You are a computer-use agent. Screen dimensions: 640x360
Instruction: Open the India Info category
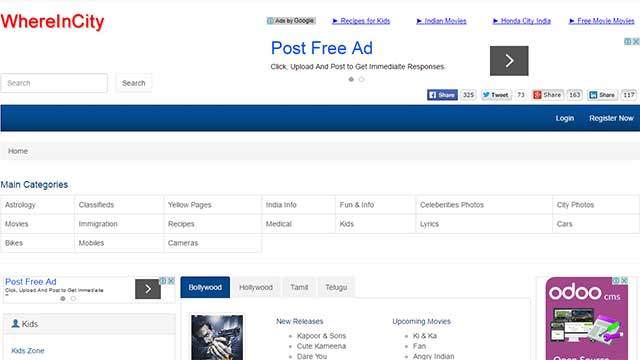[281, 205]
